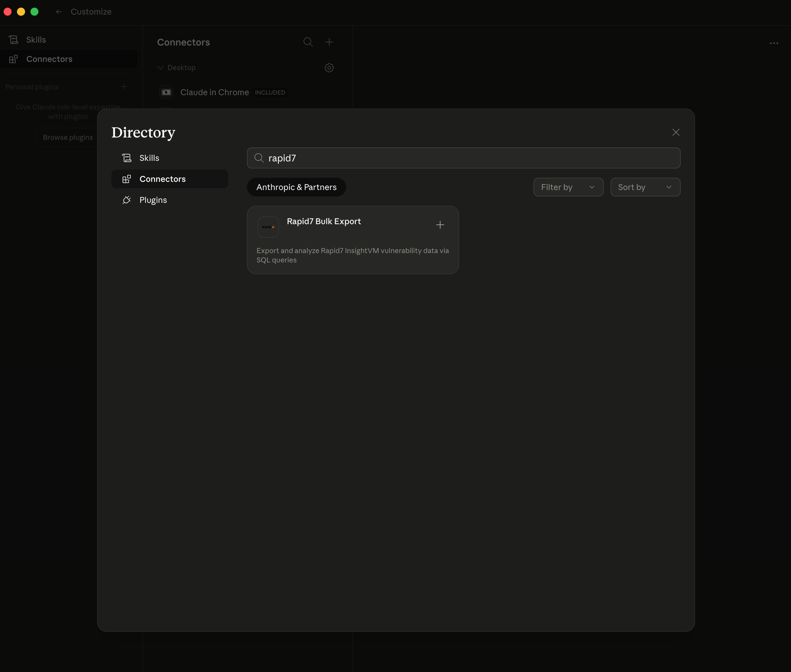Click the Skills icon in Customize sidebar
Screen dimensions: 791x672
pyautogui.click(x=13, y=40)
